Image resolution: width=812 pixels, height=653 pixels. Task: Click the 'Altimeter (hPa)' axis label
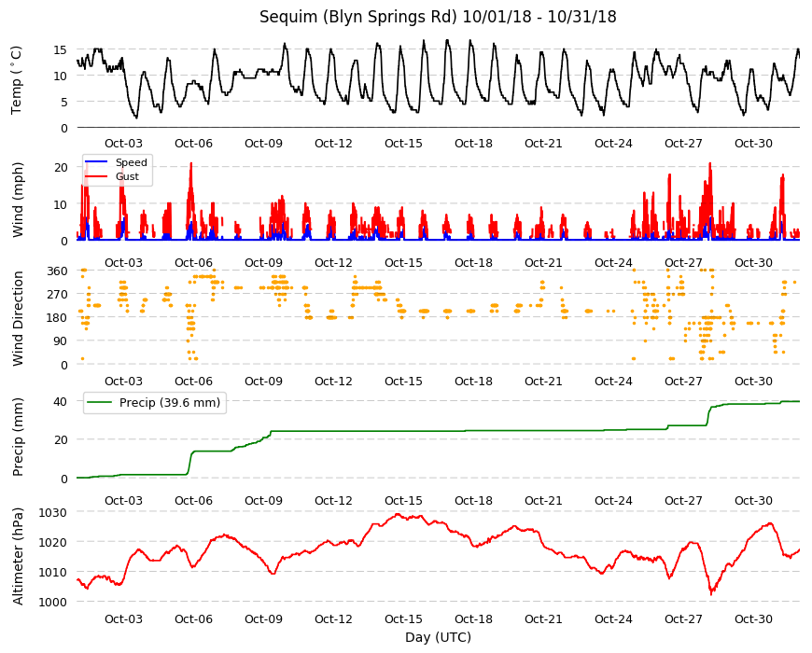(18, 556)
